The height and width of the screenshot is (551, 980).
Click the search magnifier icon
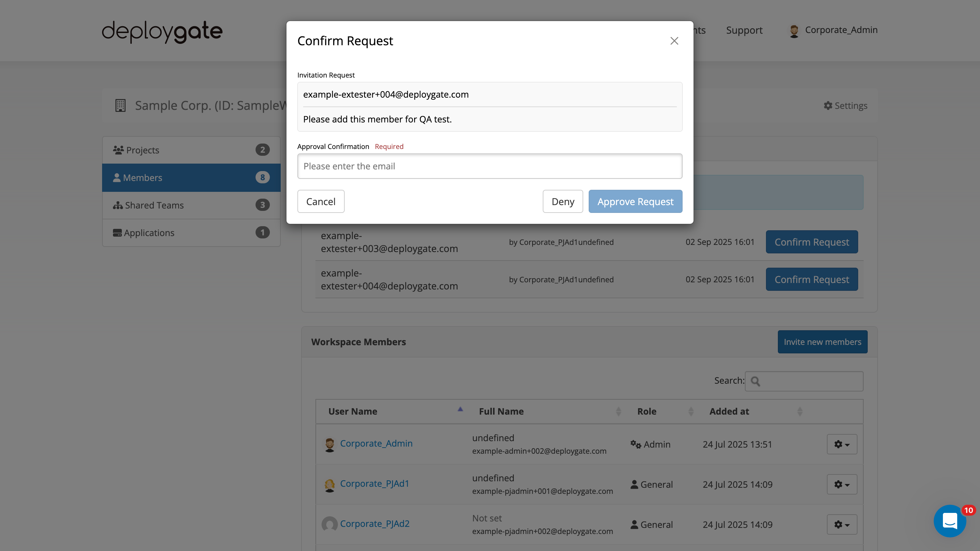point(755,381)
